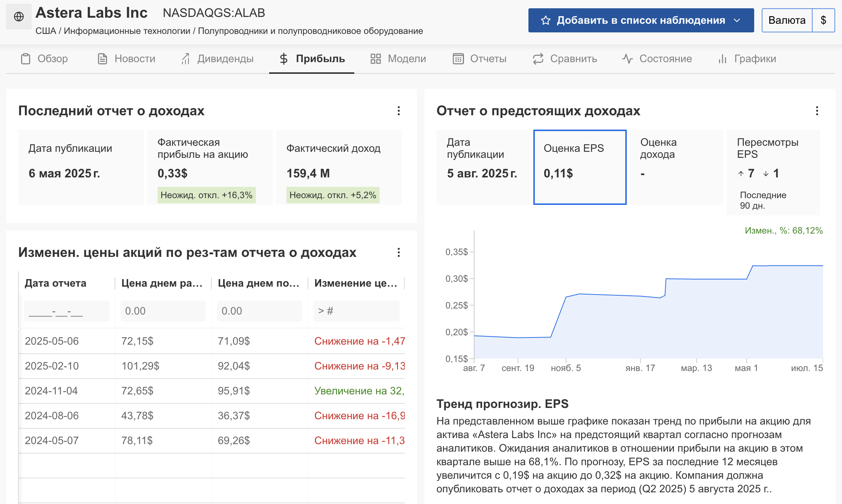
Task: Go to the Модели tab
Action: pyautogui.click(x=398, y=59)
